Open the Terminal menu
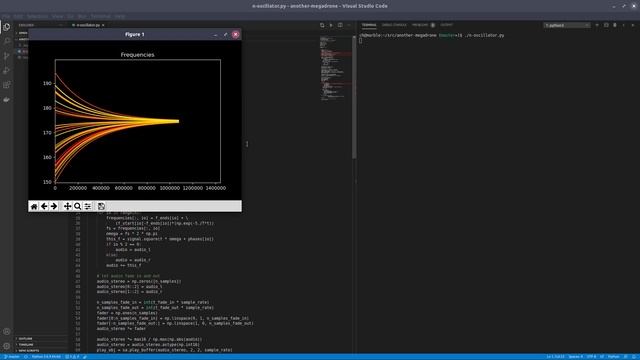Viewport: 640px width, 360px height. click(x=100, y=16)
